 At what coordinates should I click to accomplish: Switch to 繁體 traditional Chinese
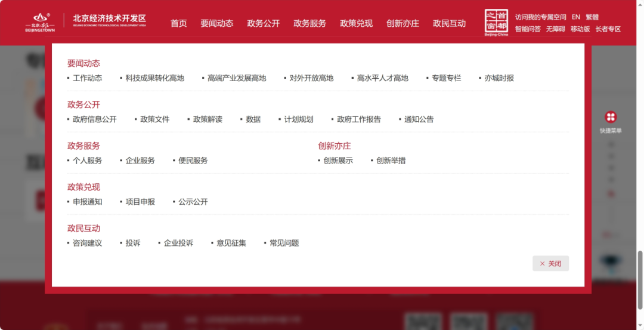(x=592, y=17)
